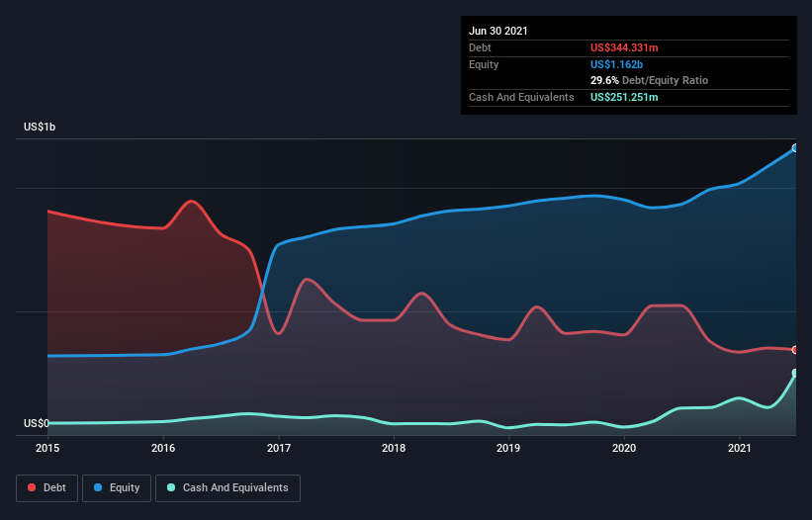Click the 29.6% Debt/Equity Ratio text
This screenshot has width=812, height=520.
click(649, 80)
